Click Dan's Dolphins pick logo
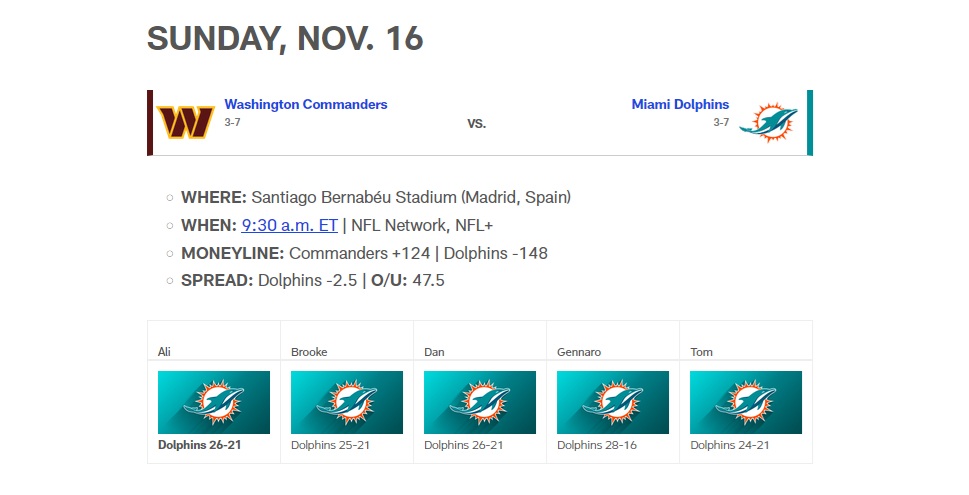Screen dimensions: 969x495 pos(480,402)
